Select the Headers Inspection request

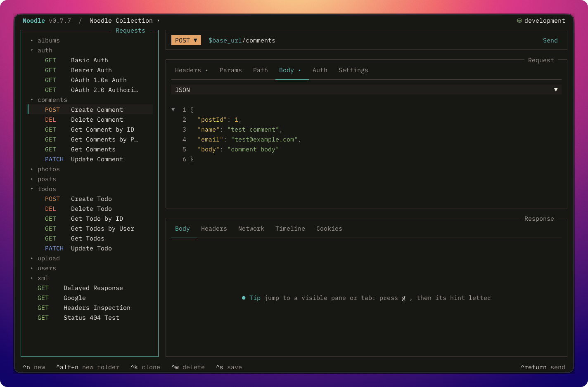[91, 308]
